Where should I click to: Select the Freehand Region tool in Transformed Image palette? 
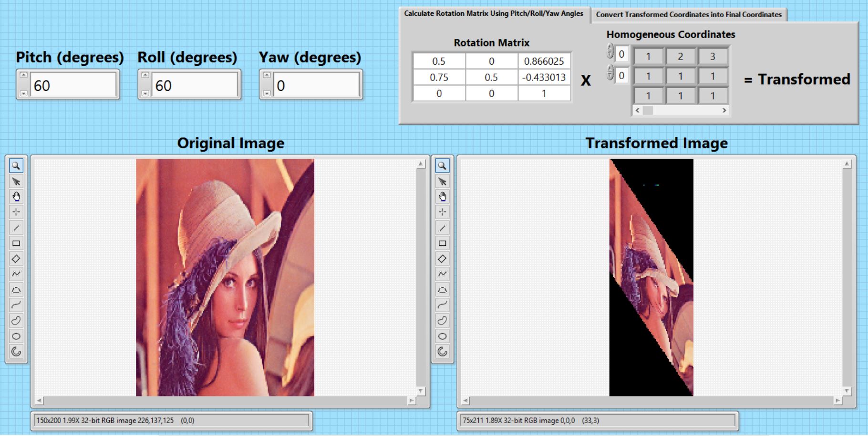click(x=443, y=321)
